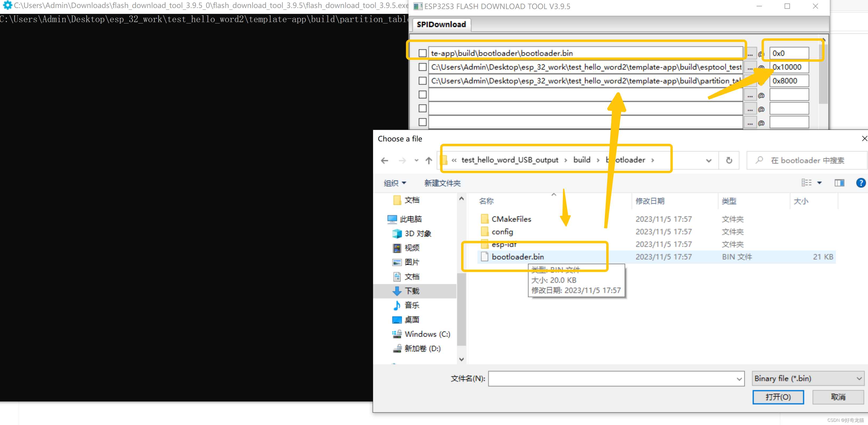The height and width of the screenshot is (425, 868).
Task: Open file browser for 0x8000 partition row
Action: (x=750, y=81)
